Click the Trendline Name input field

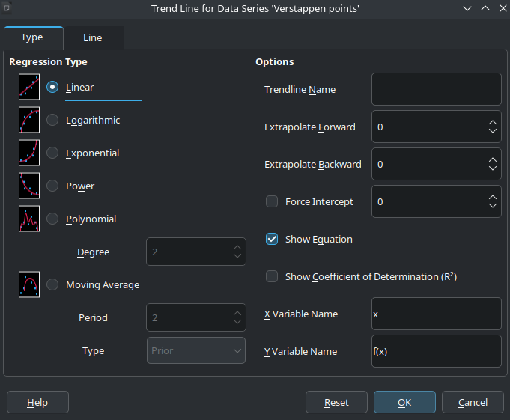436,89
